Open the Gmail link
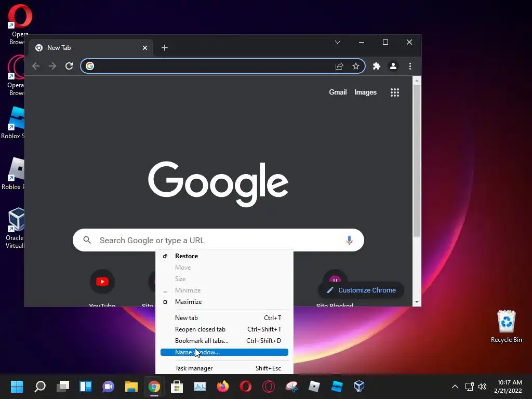Viewport: 532px width, 399px height. 338,92
